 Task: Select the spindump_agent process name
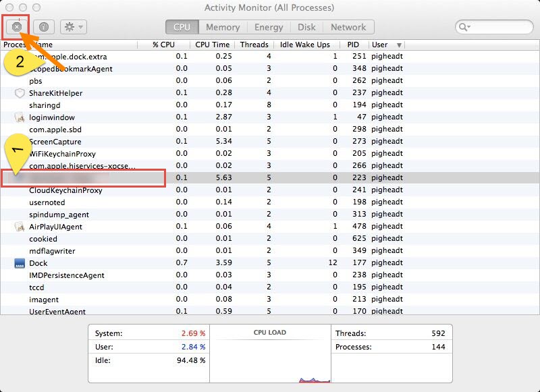(x=59, y=215)
